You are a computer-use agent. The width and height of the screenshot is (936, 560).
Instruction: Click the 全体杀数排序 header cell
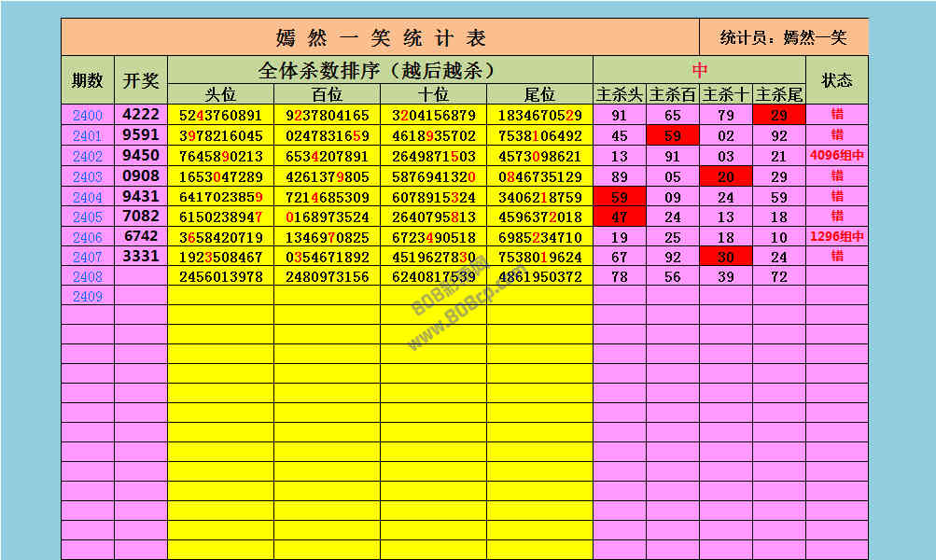380,70
